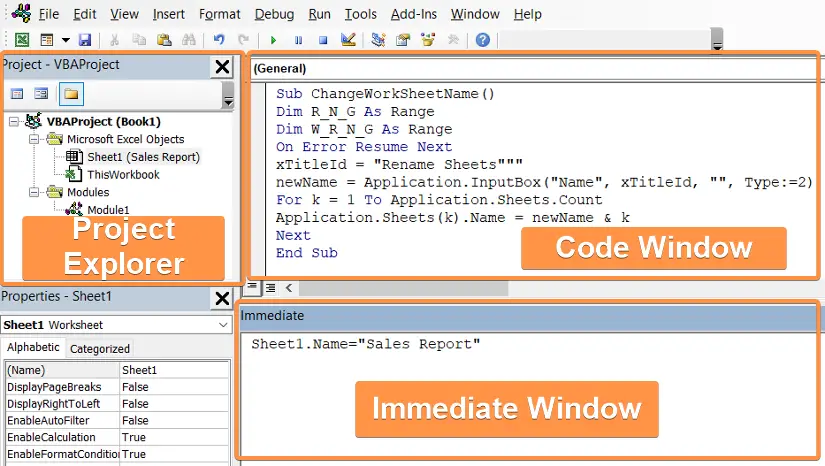Toggle Full Module View button below code
Screen dimensions: 825x466
(x=270, y=288)
